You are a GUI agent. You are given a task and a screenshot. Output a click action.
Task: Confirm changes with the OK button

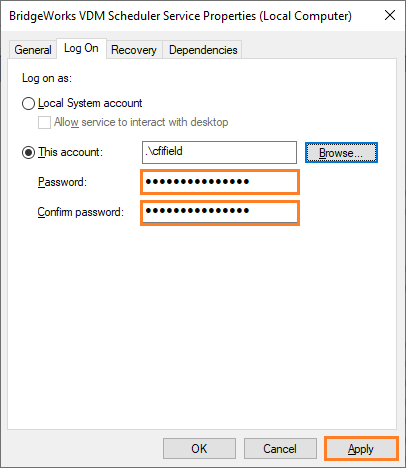pyautogui.click(x=199, y=449)
